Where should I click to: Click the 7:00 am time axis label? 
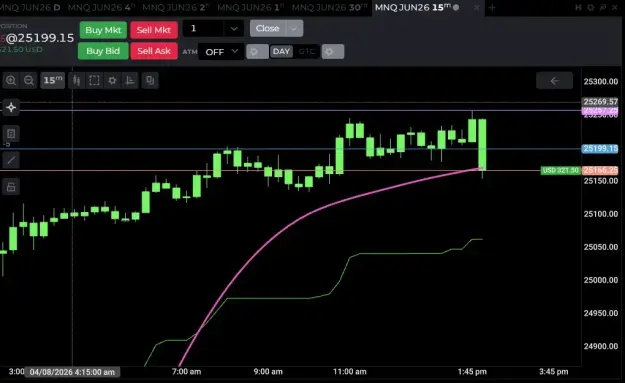[x=186, y=372]
